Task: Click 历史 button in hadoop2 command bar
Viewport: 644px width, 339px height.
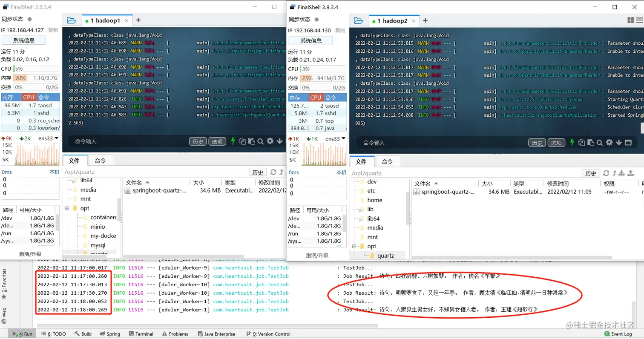Action: pos(537,143)
